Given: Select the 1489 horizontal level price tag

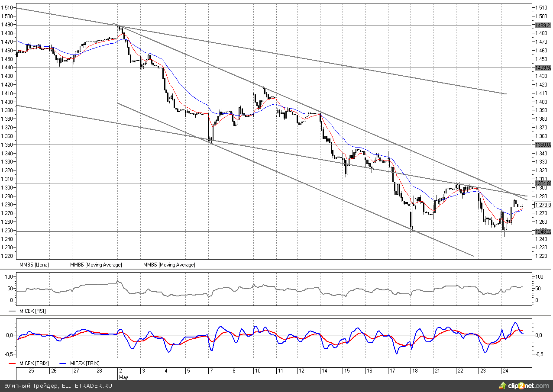Looking at the screenshot, I should point(543,25).
